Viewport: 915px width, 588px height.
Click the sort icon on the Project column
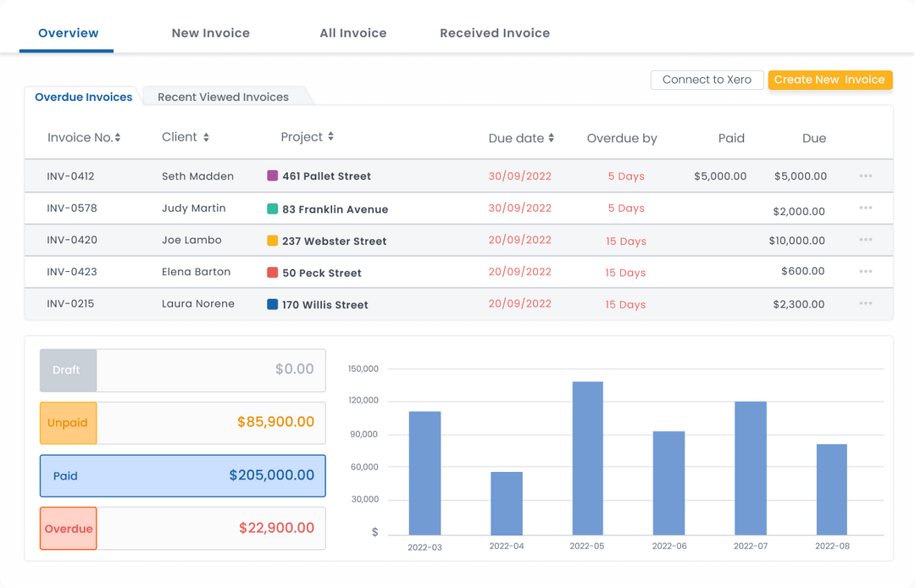[329, 137]
